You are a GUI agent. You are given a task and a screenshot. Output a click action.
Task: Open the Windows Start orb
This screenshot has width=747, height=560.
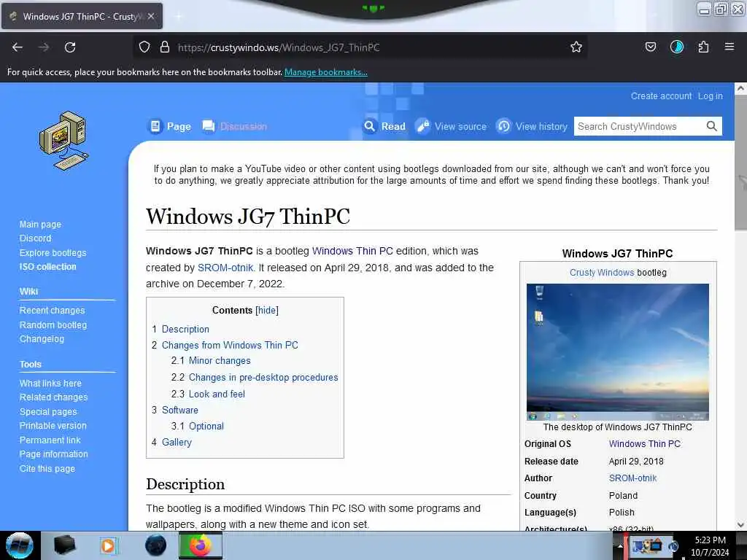(x=20, y=545)
